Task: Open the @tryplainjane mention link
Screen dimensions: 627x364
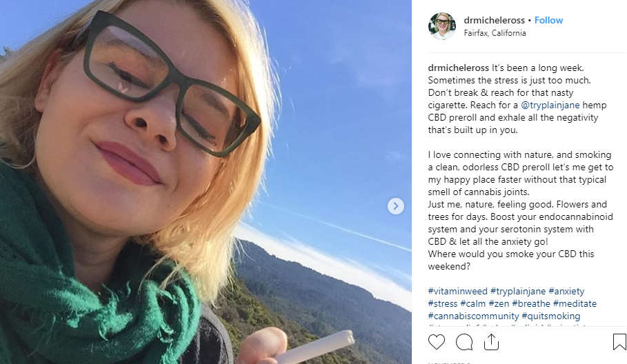Action: (x=550, y=105)
